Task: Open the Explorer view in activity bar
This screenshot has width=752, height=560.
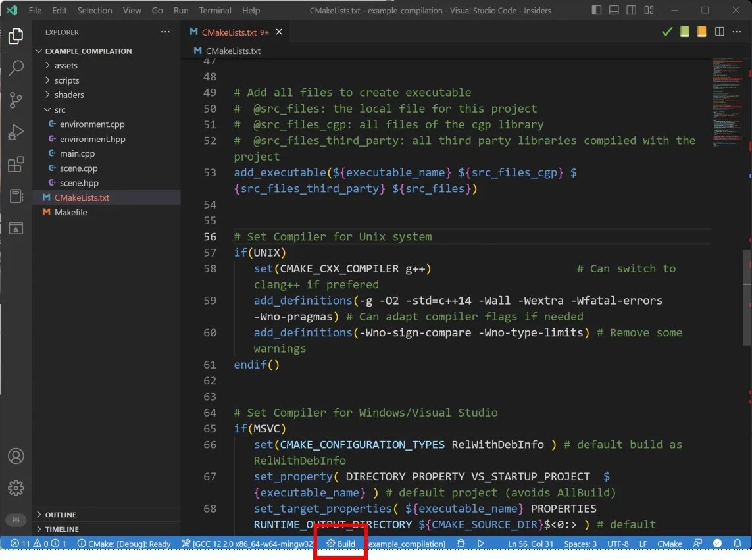Action: click(x=16, y=36)
